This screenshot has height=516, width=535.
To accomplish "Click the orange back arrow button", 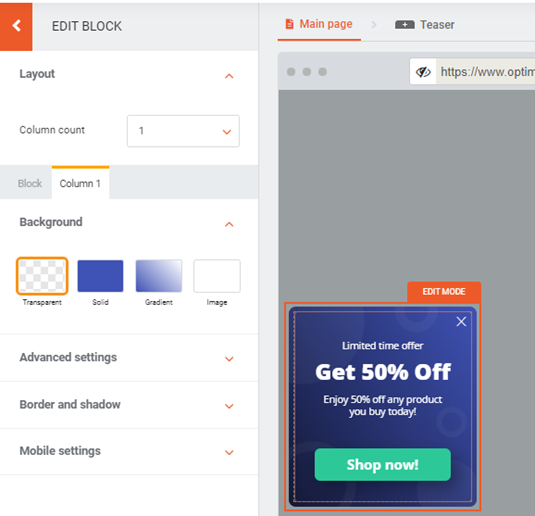I will click(16, 26).
